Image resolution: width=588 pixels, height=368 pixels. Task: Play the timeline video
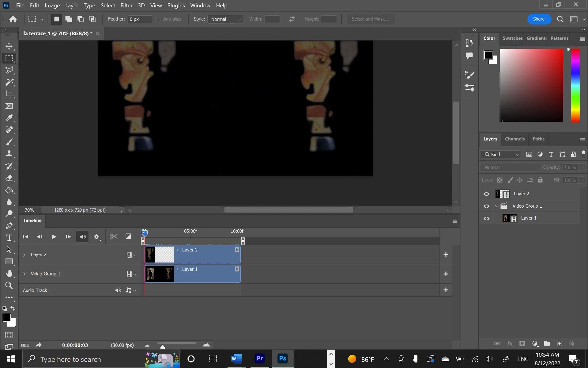pos(54,237)
